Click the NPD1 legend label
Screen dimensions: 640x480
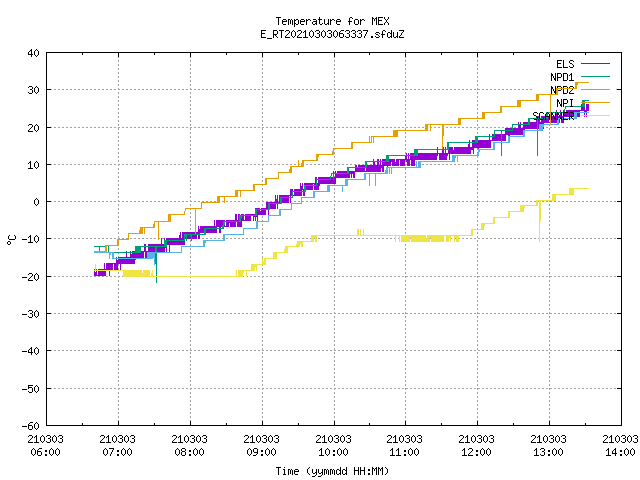tap(562, 77)
